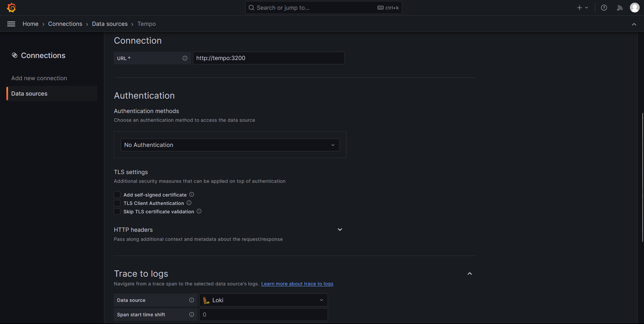Click info icon beside Skip TLS certificate validation
This screenshot has height=324, width=644.
click(199, 211)
